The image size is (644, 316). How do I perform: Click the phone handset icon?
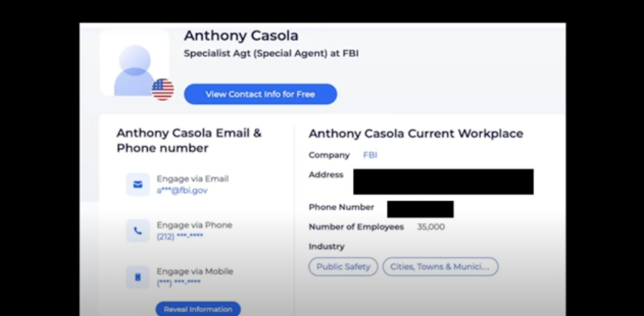coord(138,231)
